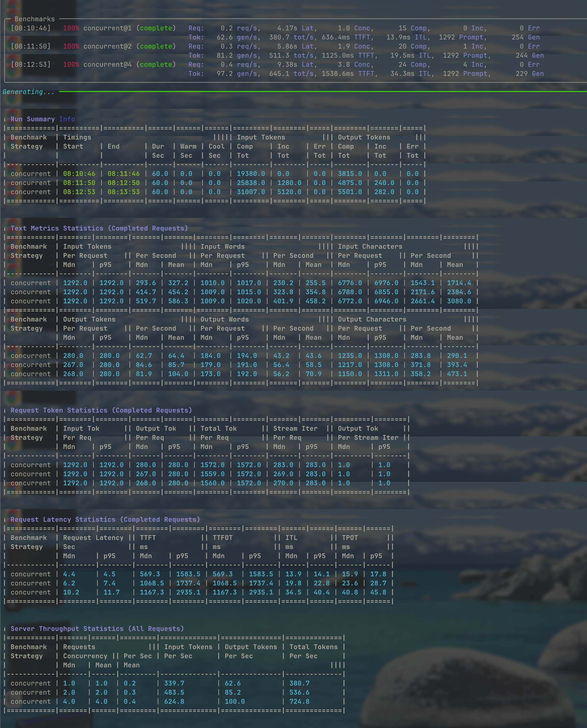Click the Warm Sec column header
This screenshot has height=728, width=587.
(188, 151)
